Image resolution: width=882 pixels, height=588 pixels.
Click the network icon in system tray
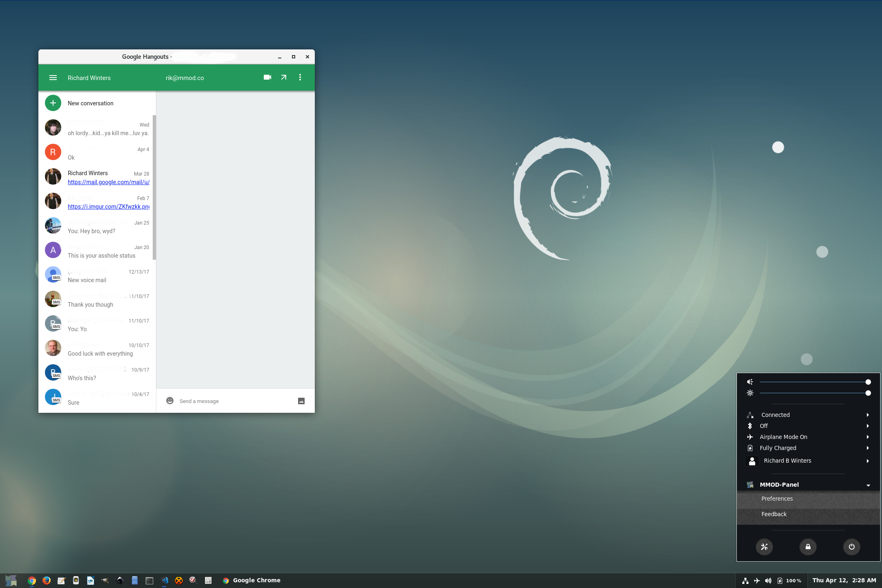746,581
